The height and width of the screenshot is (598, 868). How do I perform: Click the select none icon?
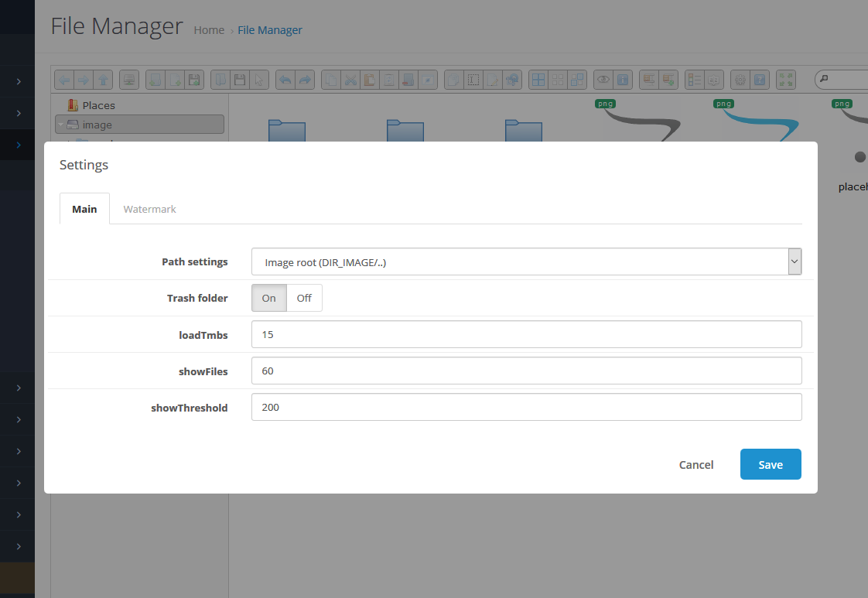[558, 80]
